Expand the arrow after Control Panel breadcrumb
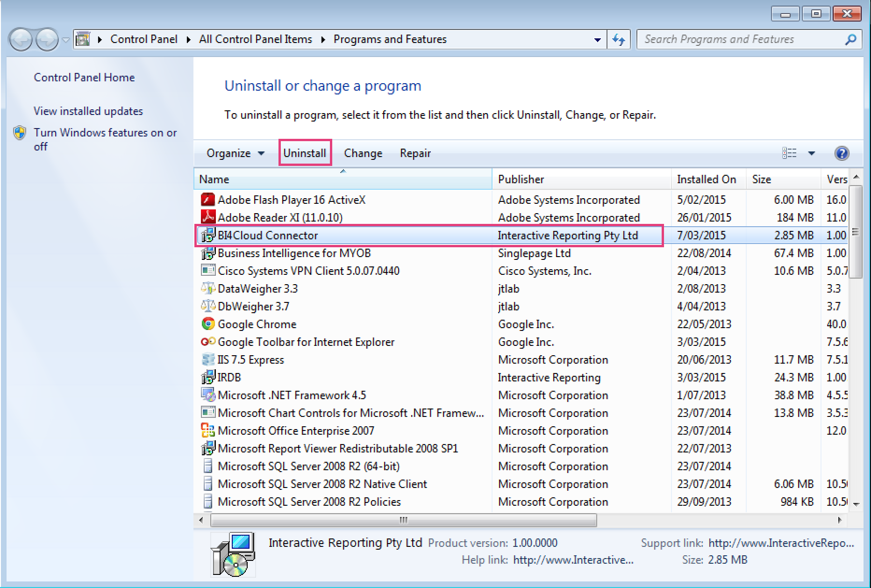This screenshot has width=871, height=588. pos(188,40)
